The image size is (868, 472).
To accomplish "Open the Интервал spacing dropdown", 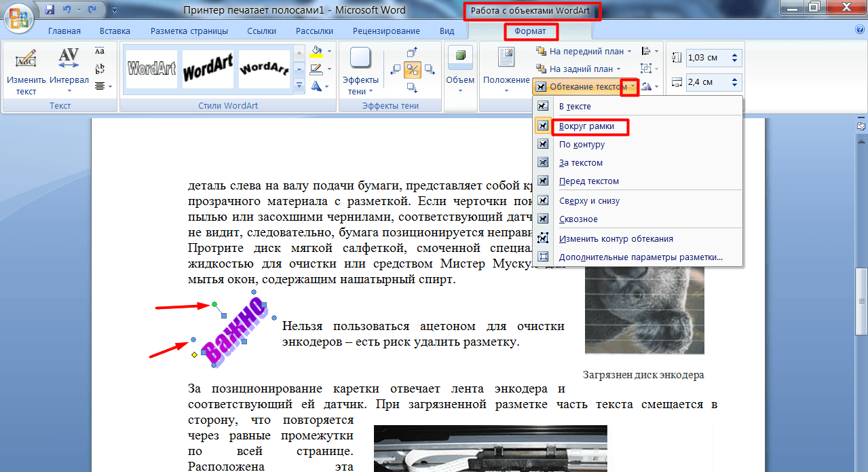I will (69, 90).
